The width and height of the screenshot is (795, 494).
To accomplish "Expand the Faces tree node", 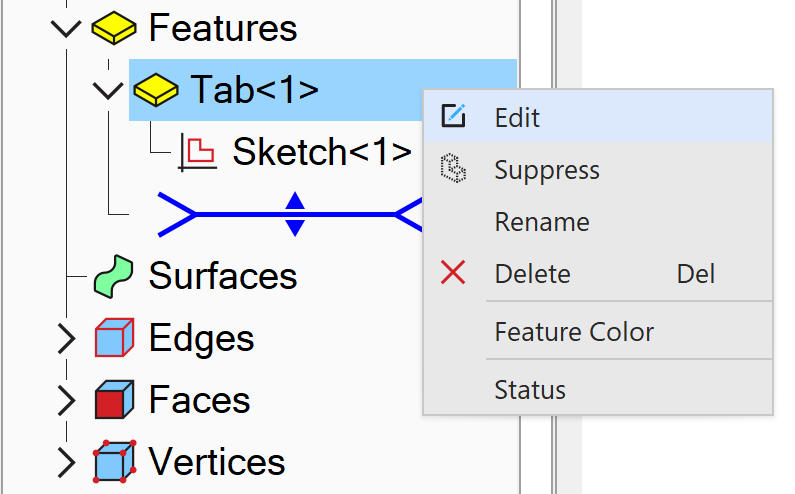I will 66,401.
